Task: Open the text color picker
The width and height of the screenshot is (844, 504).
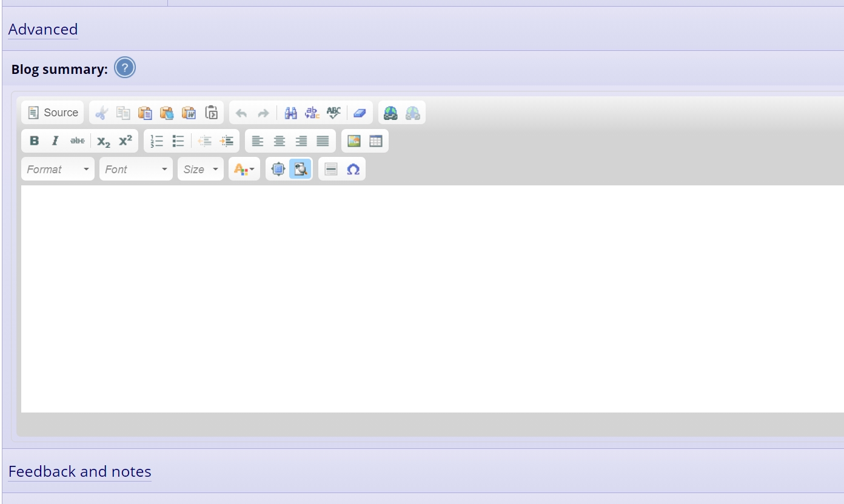Action: coord(244,170)
